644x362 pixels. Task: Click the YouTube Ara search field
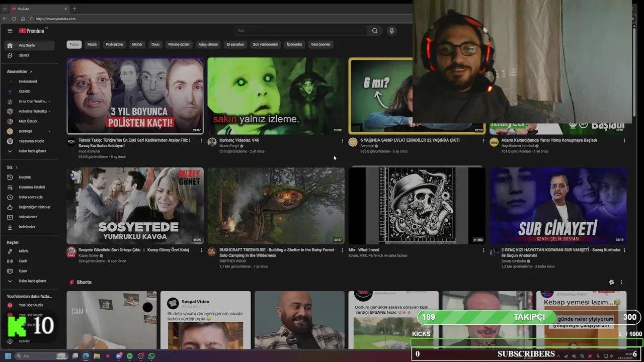tap(300, 31)
